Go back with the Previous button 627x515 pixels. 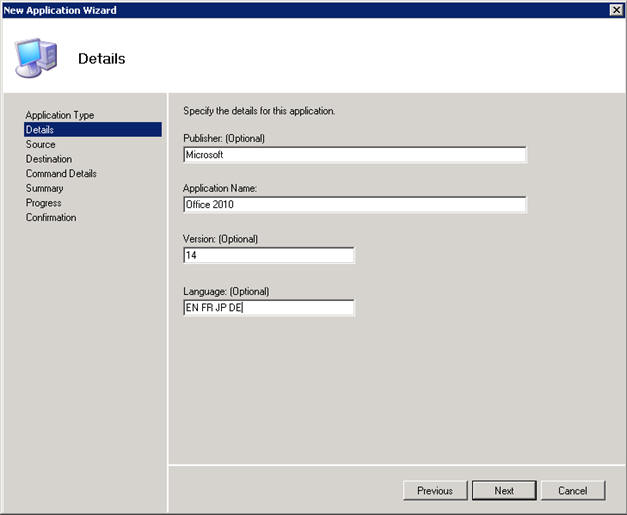point(435,490)
